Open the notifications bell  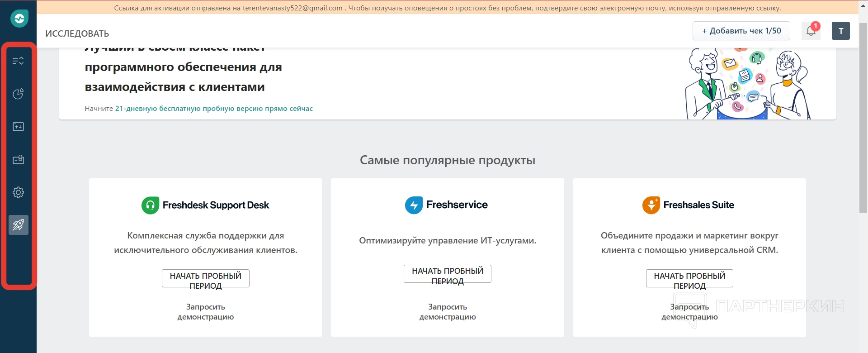click(811, 31)
